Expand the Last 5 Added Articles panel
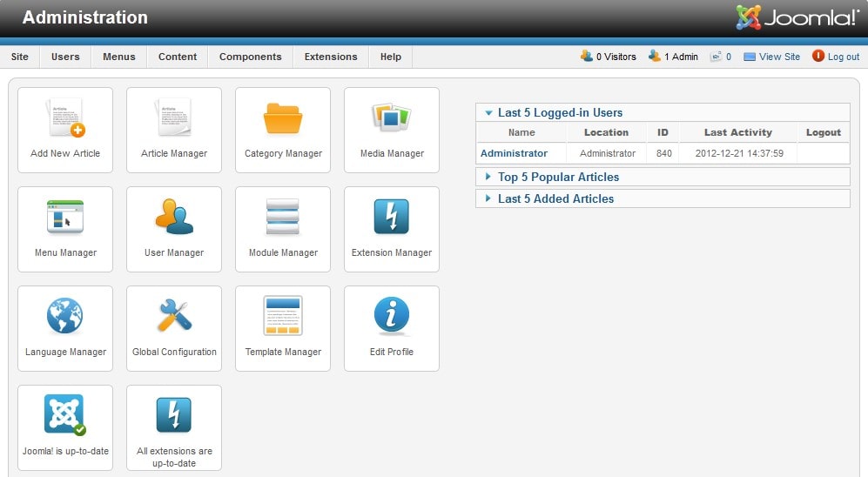 (663, 198)
